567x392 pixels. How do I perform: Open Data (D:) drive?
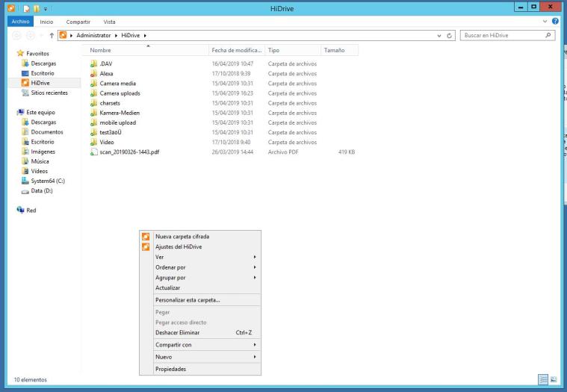point(42,190)
